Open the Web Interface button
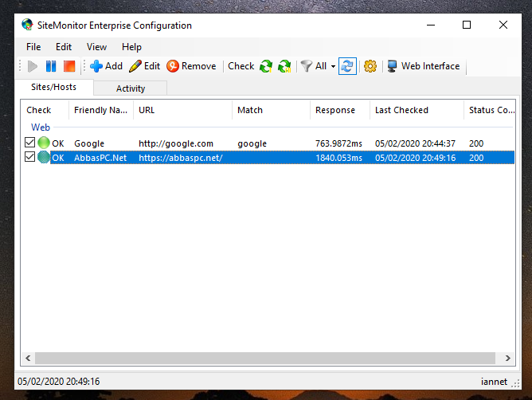The image size is (532, 400). [424, 66]
